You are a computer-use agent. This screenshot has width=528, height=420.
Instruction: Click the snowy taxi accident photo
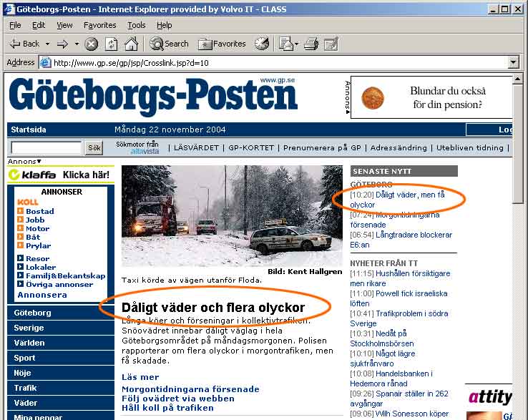point(232,216)
